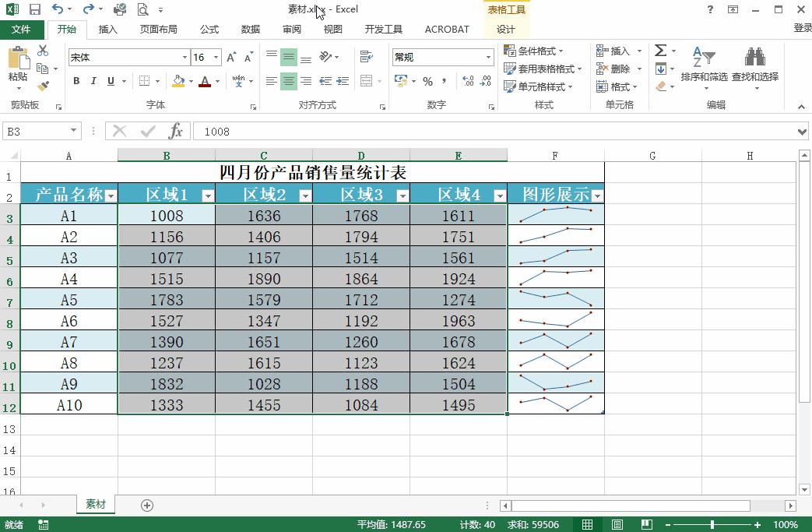Insert a function using the fx button
The image size is (812, 532).
click(175, 131)
